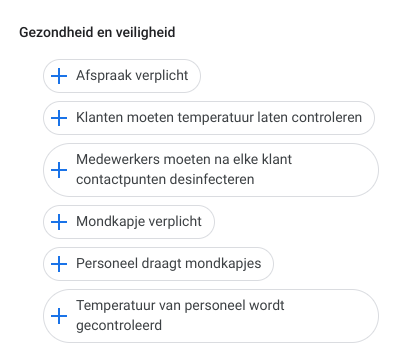Screen dimensions: 396x364
Task: Click the plus icon beside Afspraak verplicht
Action: coord(59,76)
